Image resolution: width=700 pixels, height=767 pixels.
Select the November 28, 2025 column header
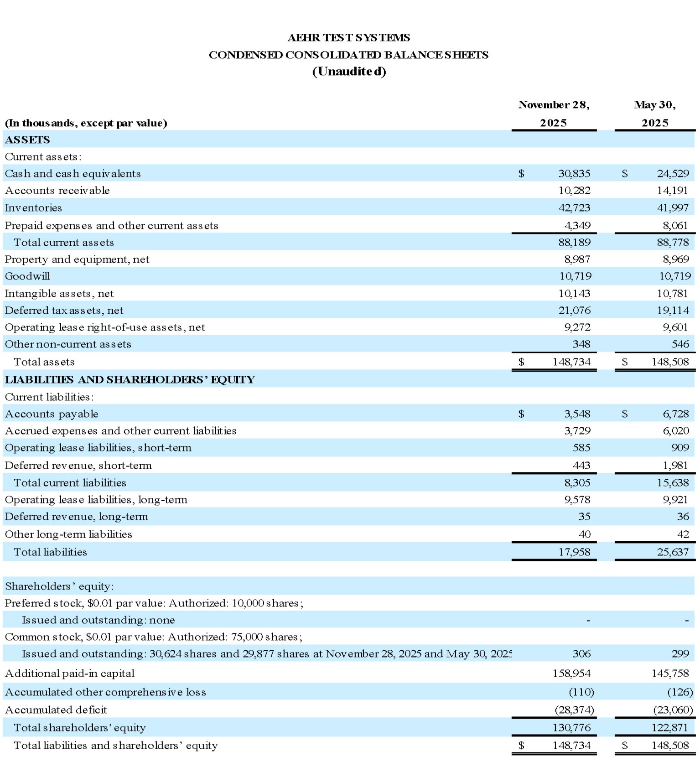pyautogui.click(x=554, y=114)
